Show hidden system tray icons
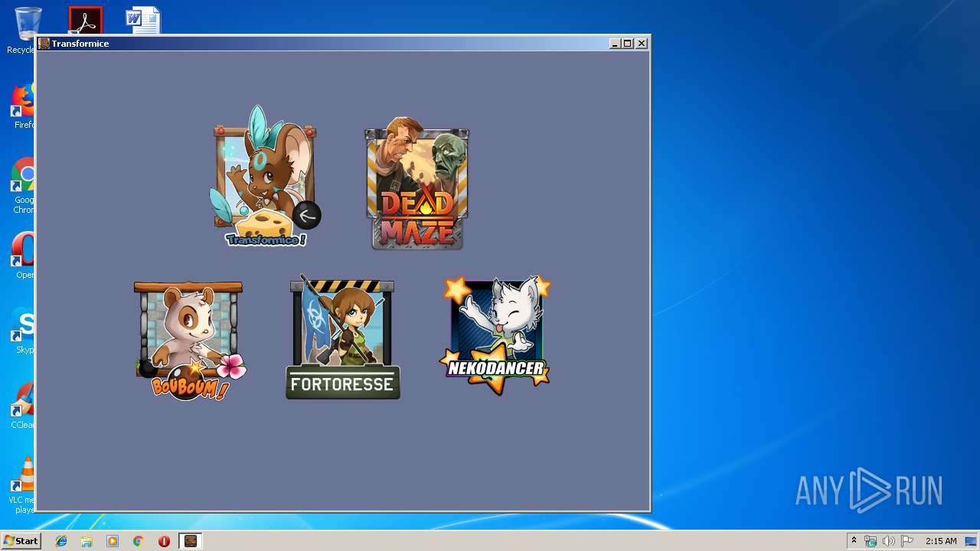Screen dimensions: 980x551 [x=854, y=541]
